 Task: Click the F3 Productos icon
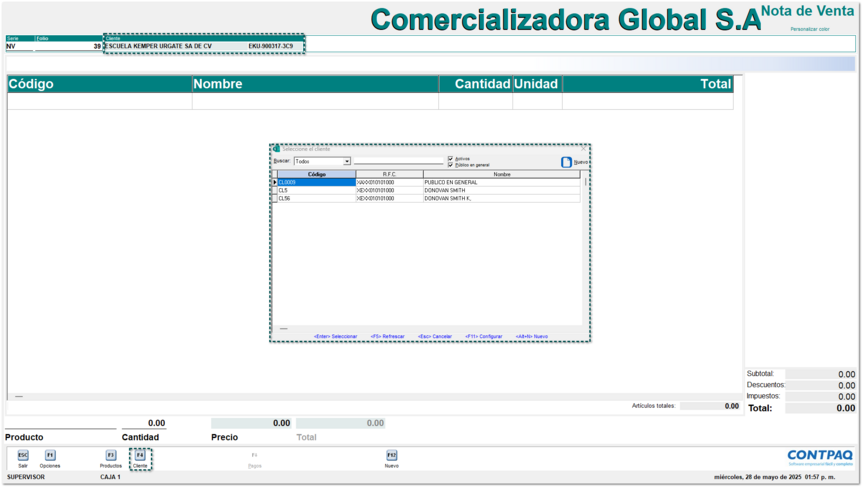pyautogui.click(x=111, y=456)
